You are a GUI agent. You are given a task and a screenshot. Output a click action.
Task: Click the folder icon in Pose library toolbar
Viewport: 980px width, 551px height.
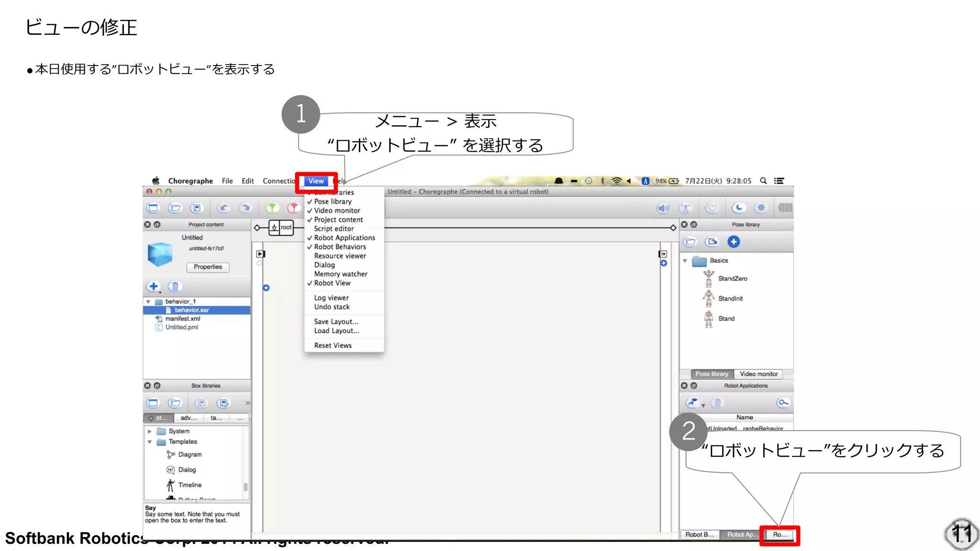[690, 242]
